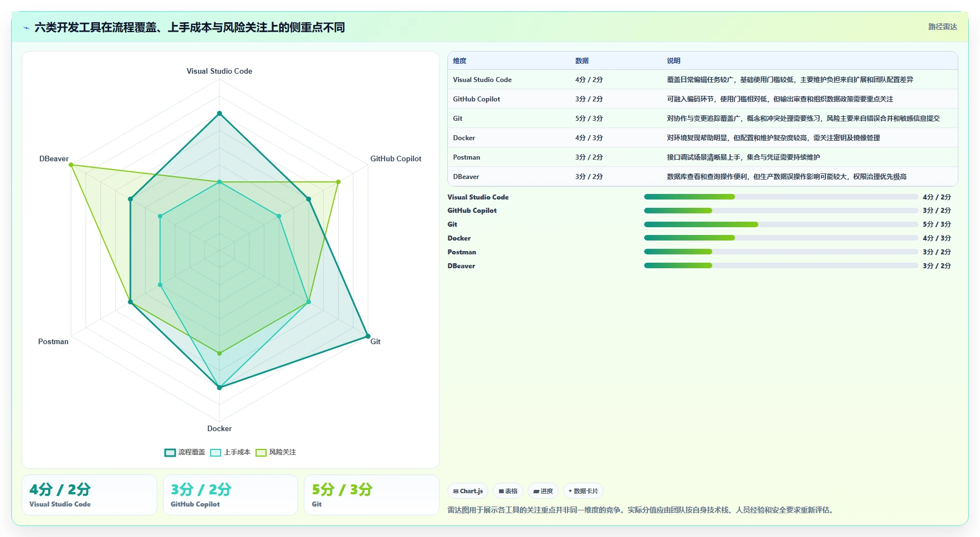Image resolution: width=980 pixels, height=537 pixels.
Task: Click the green risk point on the Docker axis
Action: [x=220, y=353]
